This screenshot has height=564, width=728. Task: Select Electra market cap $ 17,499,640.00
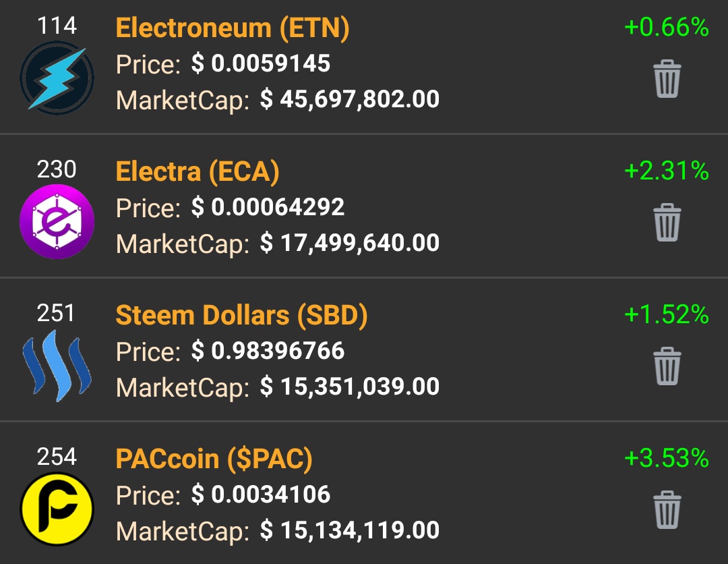(x=350, y=243)
